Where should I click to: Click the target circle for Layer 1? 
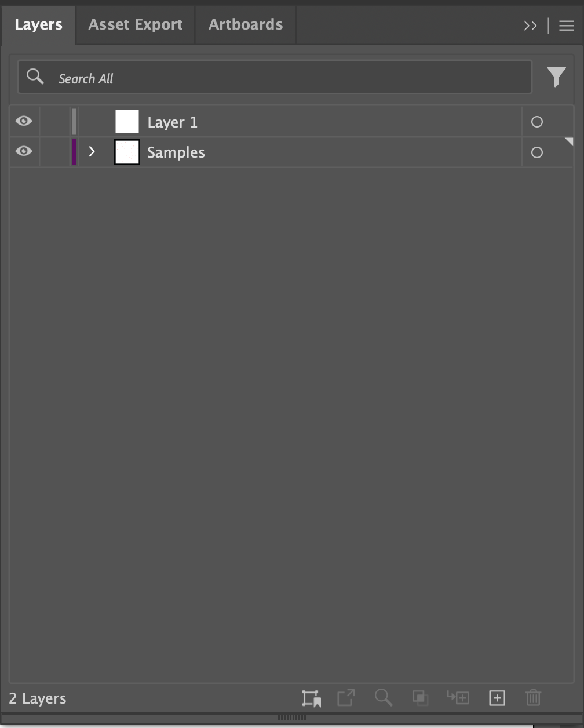[537, 122]
